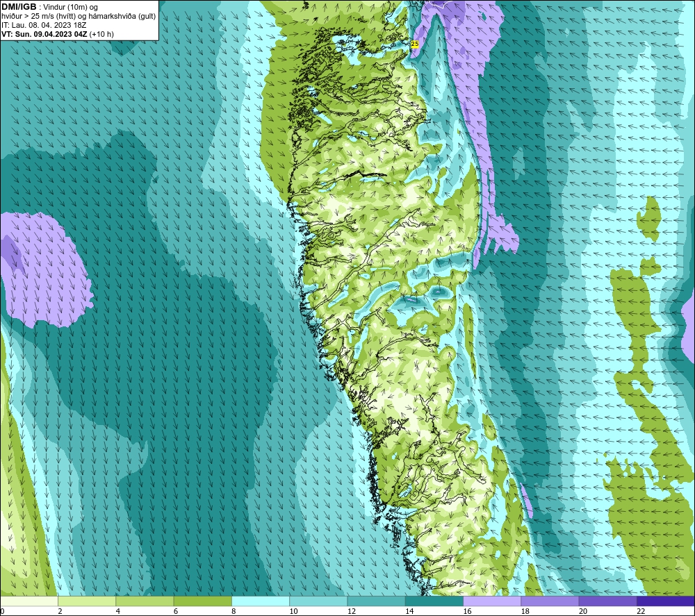Select the 4-6 m/s legend swatch
This screenshot has width=695, height=616.
click(145, 601)
